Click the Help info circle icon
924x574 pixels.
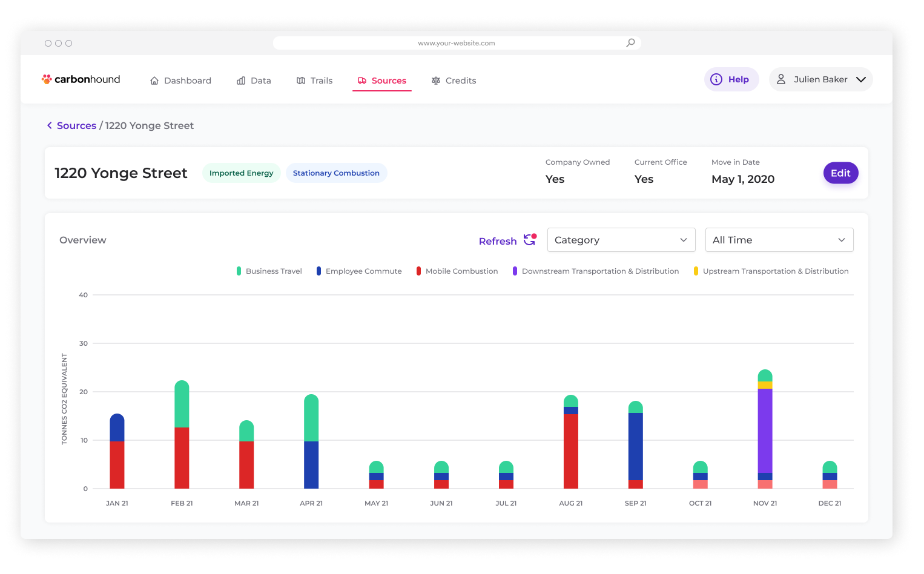(716, 79)
